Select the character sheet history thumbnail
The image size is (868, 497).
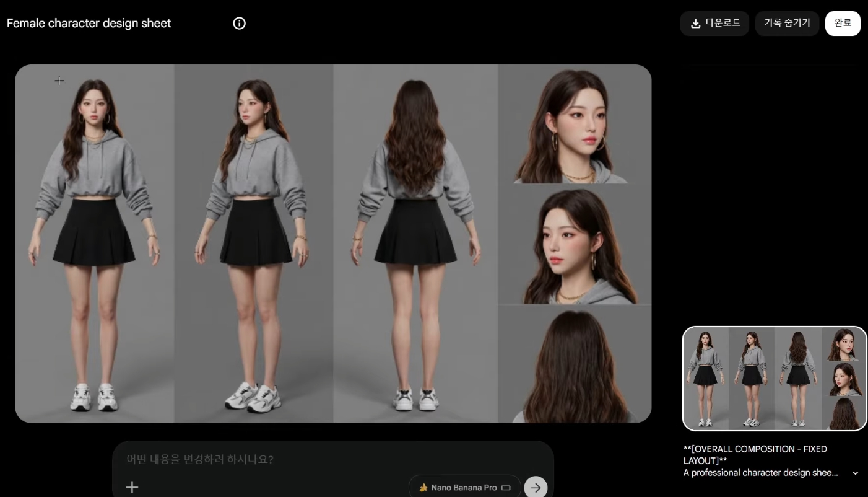(x=774, y=379)
